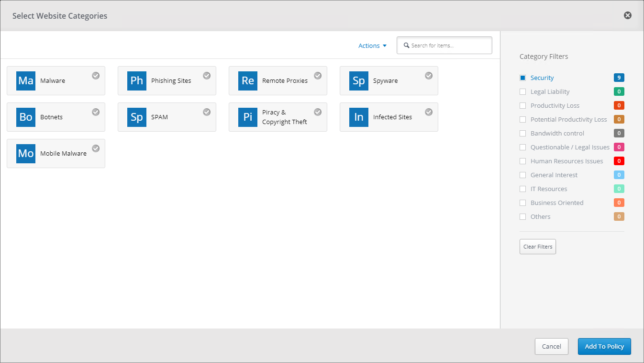Check the Business Oriented filter
644x363 pixels.
click(523, 203)
